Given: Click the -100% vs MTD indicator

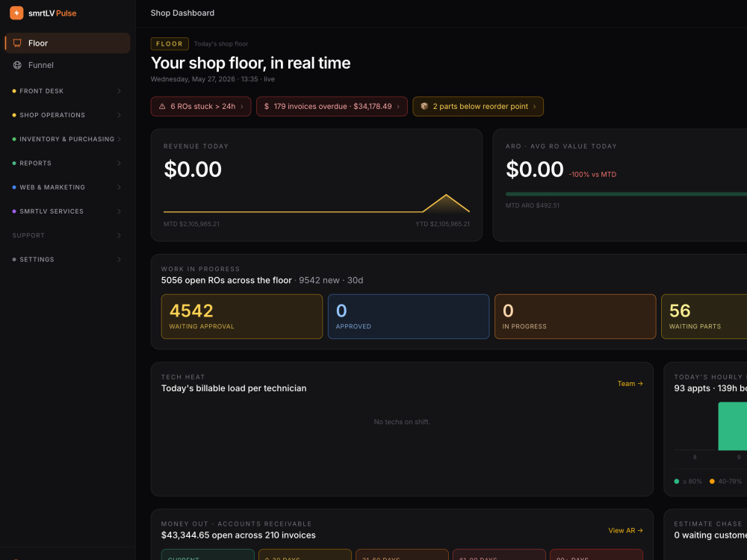Looking at the screenshot, I should coord(592,175).
